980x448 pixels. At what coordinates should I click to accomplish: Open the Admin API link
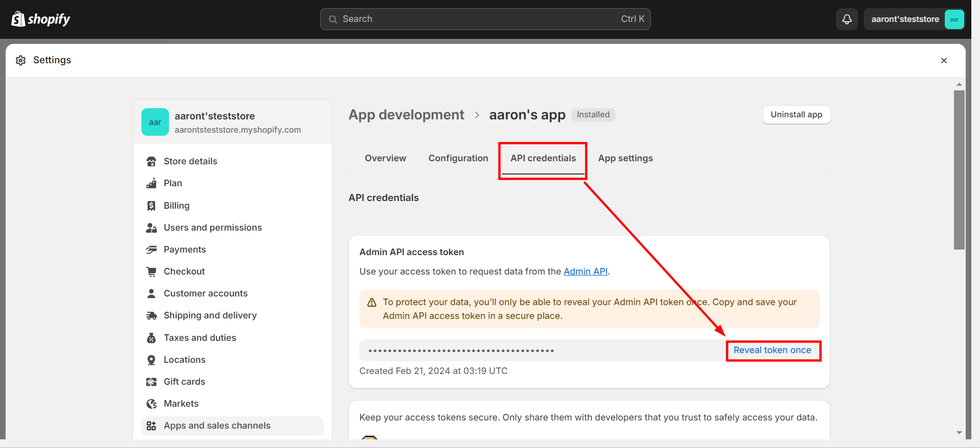coord(585,271)
